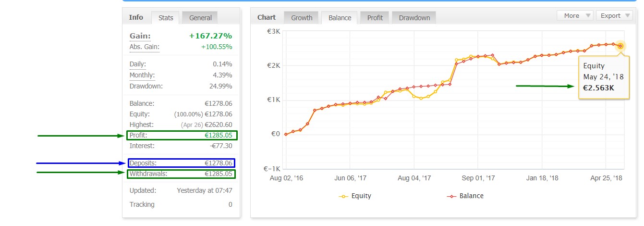The image size is (644, 226).
Task: Toggle the Equity series in legend
Action: point(355,196)
